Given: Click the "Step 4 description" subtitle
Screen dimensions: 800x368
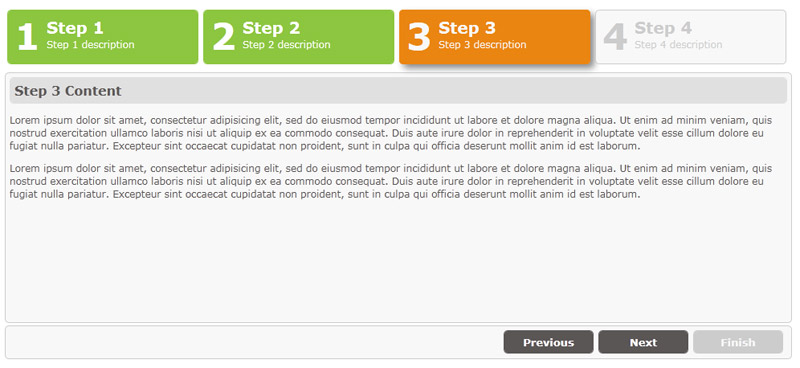Looking at the screenshot, I should point(678,45).
